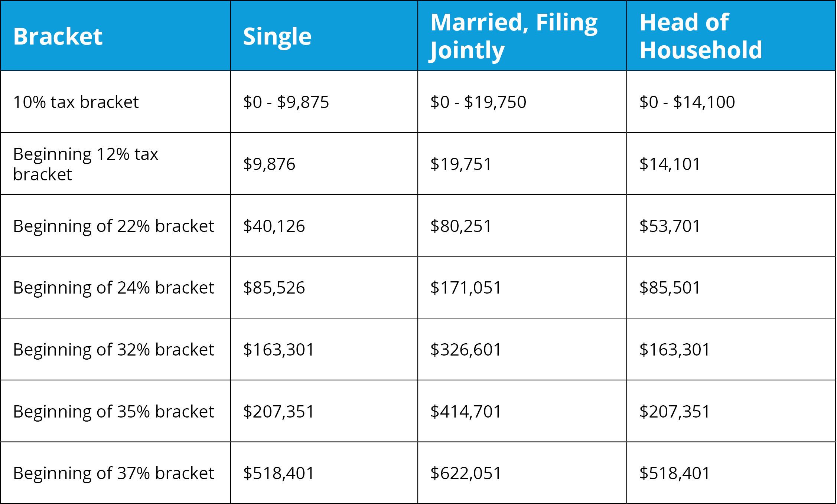The height and width of the screenshot is (504, 837).
Task: Select the $0 - $9,875 cell
Action: [x=286, y=102]
